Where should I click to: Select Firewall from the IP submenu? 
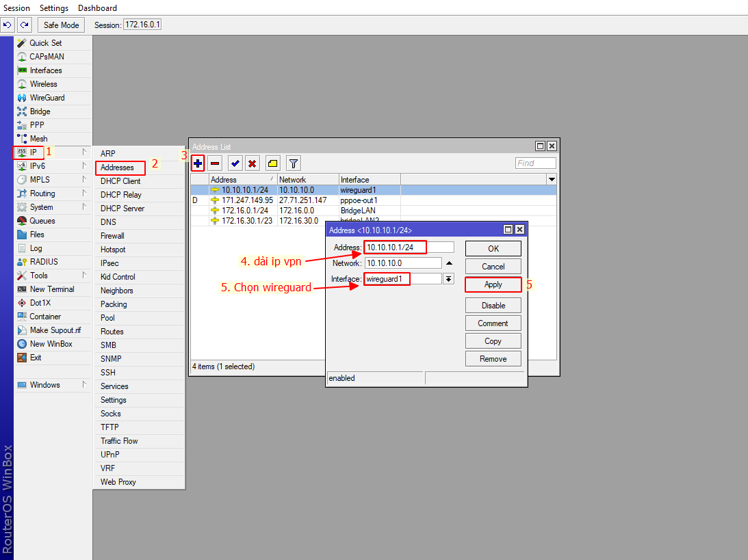(115, 235)
